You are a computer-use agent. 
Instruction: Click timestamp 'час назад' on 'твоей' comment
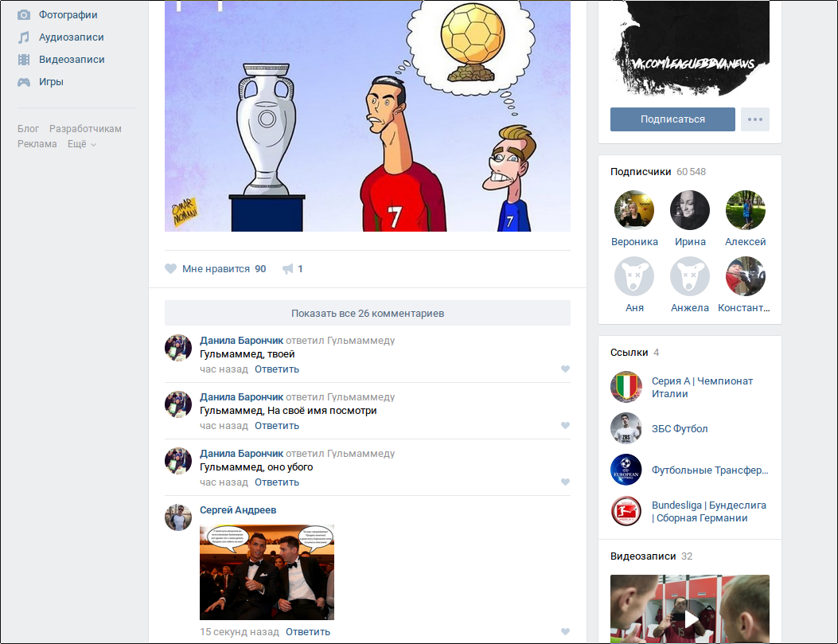(224, 369)
